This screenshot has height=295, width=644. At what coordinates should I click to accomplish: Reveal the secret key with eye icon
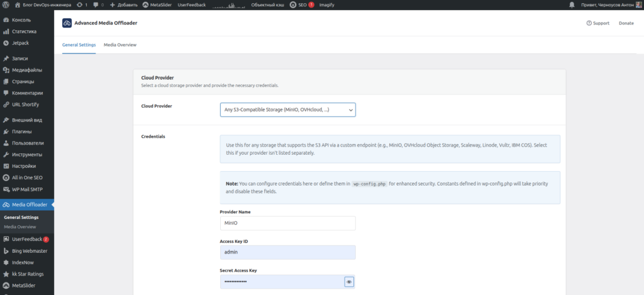click(349, 282)
